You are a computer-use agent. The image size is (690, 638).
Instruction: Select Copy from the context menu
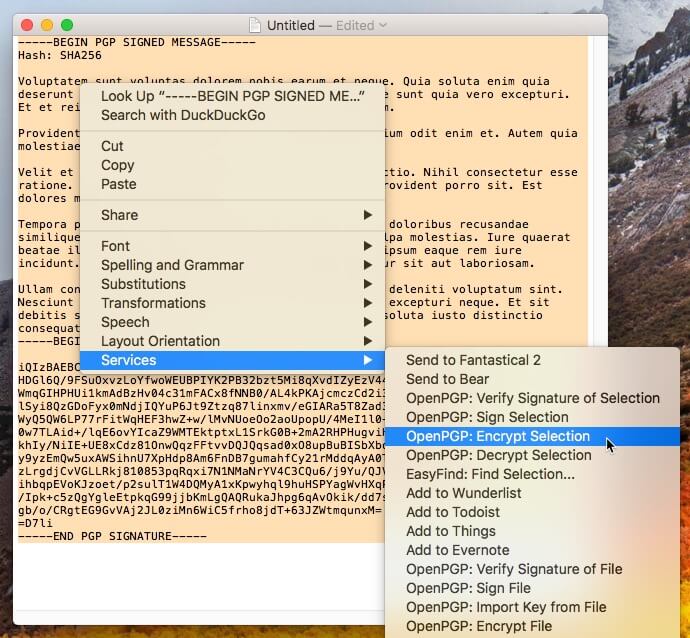(x=232, y=165)
